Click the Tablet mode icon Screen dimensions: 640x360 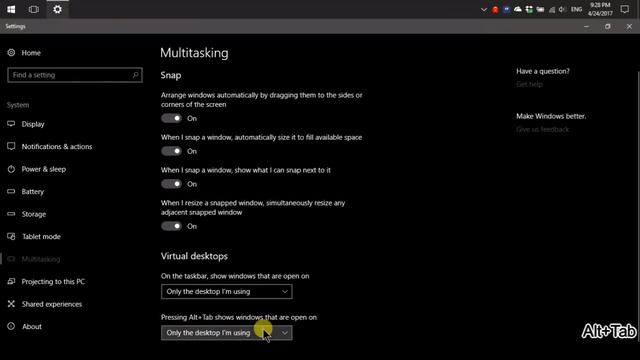tap(11, 236)
